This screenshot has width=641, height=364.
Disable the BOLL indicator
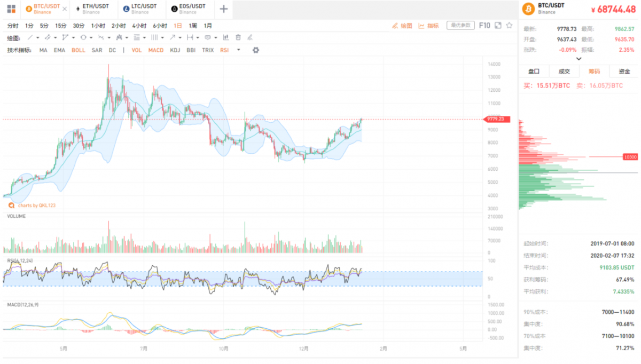click(78, 50)
